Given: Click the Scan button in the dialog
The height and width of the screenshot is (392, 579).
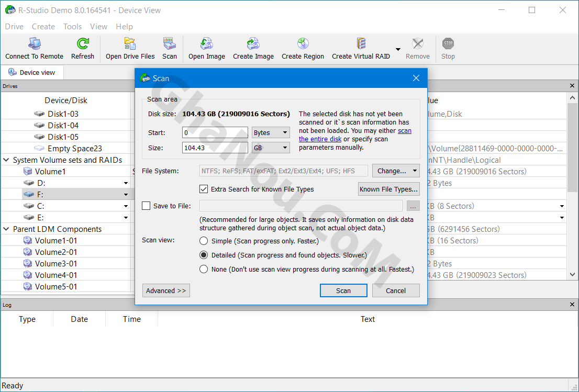Looking at the screenshot, I should pyautogui.click(x=343, y=290).
